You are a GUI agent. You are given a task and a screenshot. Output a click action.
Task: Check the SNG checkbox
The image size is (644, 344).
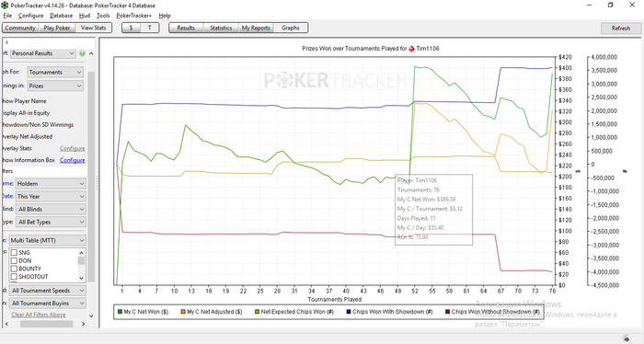pyautogui.click(x=14, y=252)
